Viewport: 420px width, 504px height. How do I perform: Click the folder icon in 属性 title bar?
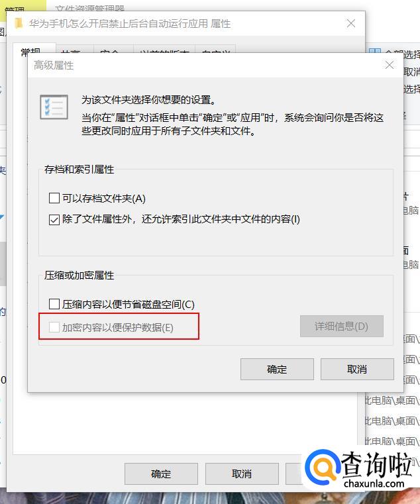19,23
